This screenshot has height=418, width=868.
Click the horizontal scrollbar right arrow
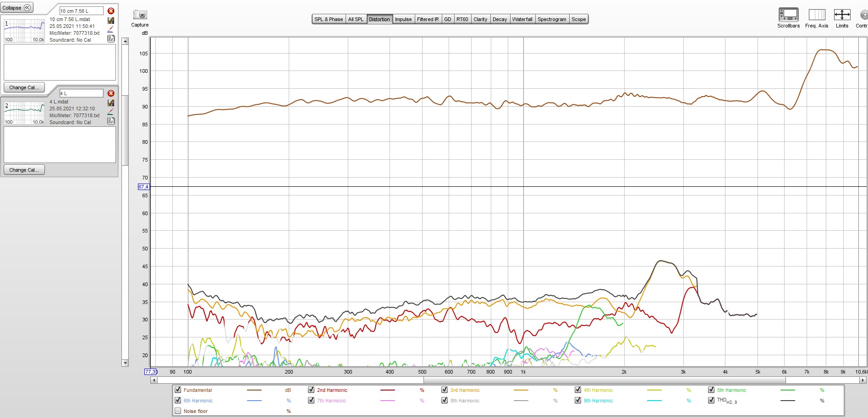pyautogui.click(x=863, y=380)
